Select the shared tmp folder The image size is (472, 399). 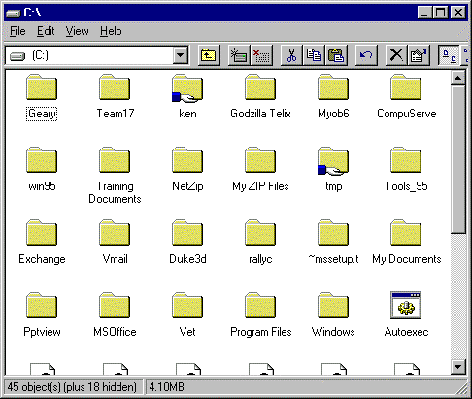[x=333, y=169]
